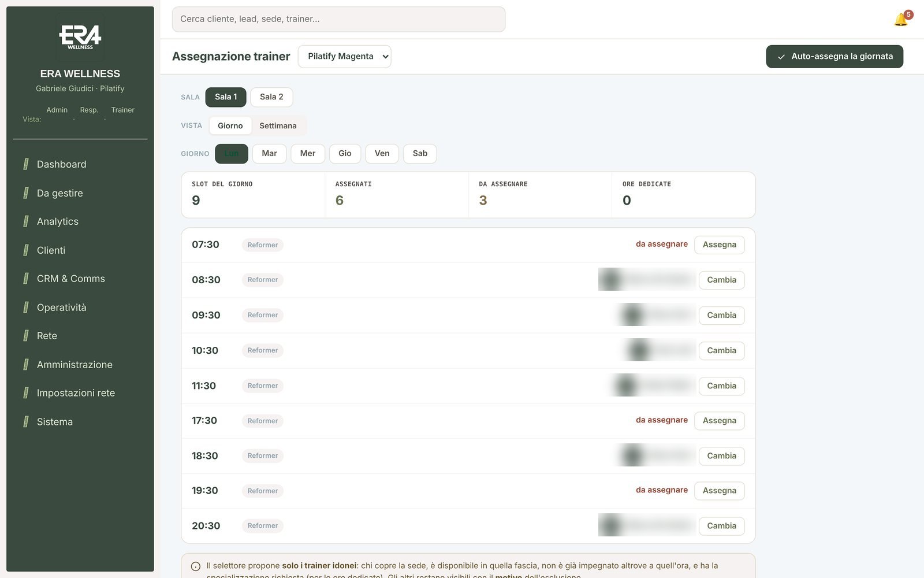This screenshot has width=924, height=578.
Task: Click Auto-assegna la giornata button
Action: 834,57
